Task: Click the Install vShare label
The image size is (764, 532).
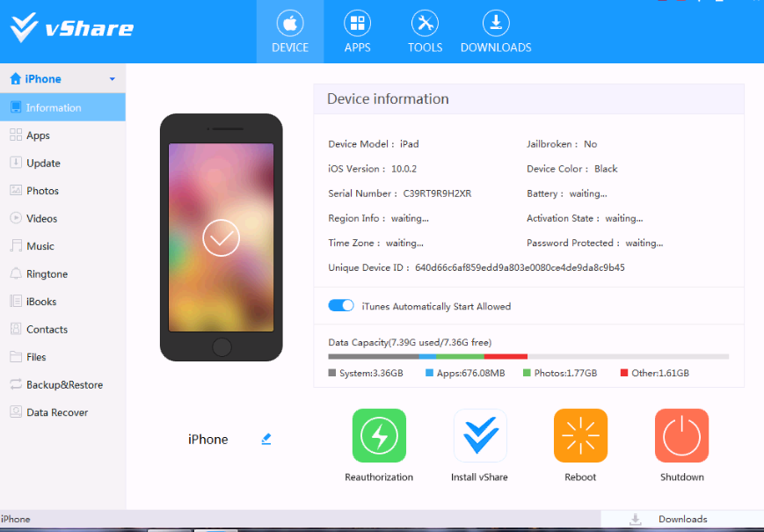Action: (479, 477)
